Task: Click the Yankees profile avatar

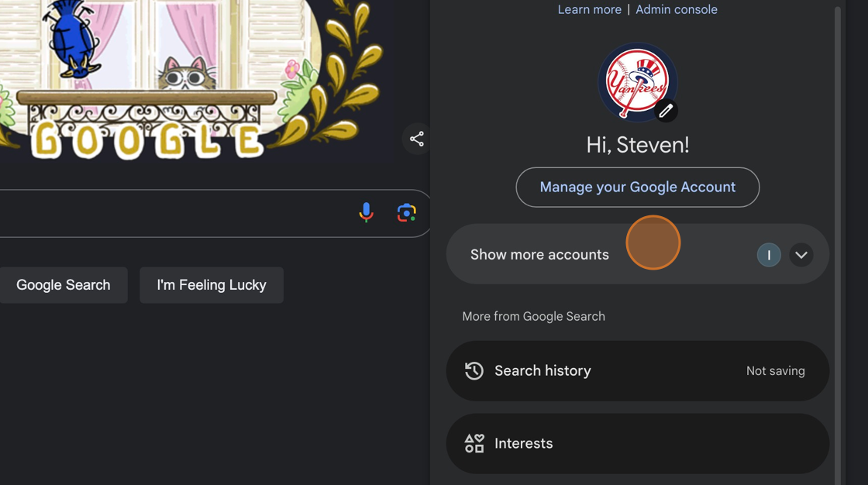Action: pos(637,82)
